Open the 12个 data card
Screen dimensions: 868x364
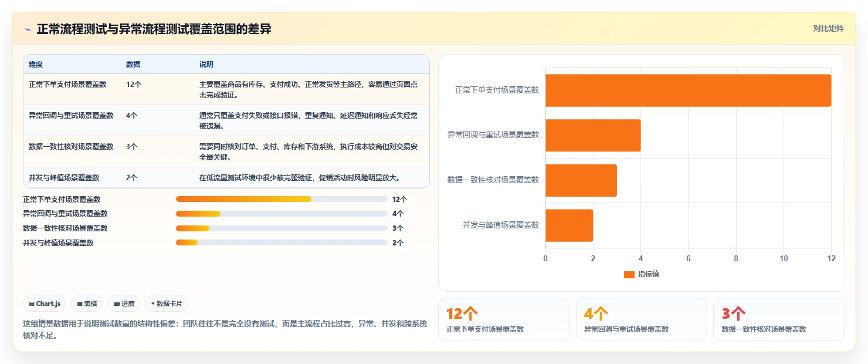pyautogui.click(x=504, y=319)
